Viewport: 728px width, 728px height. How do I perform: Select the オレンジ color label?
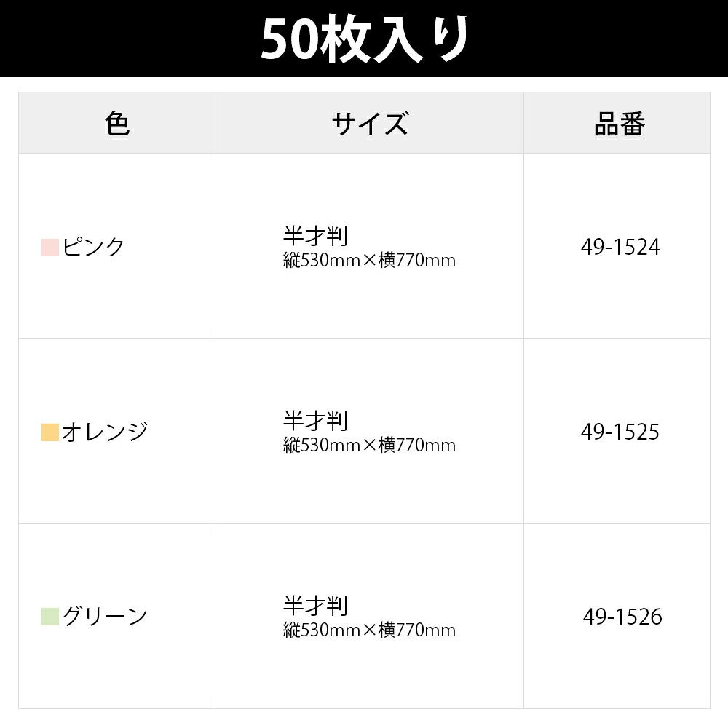coord(105,432)
